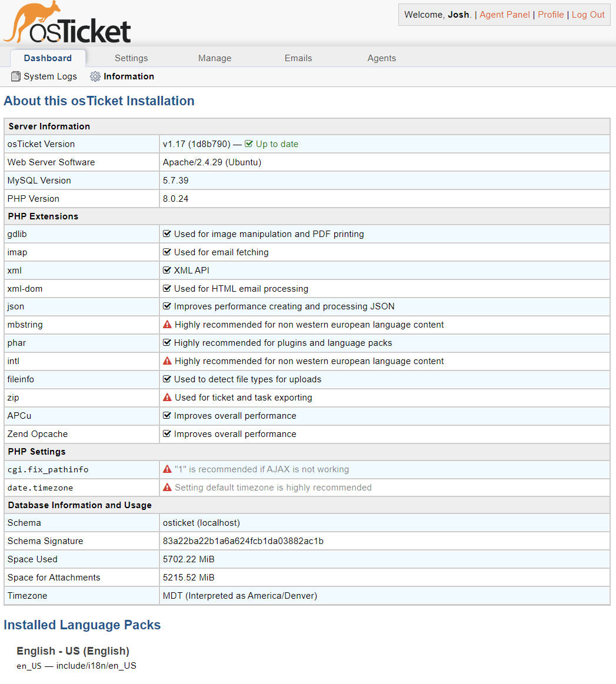Click the warning triangle in intl row

[167, 361]
